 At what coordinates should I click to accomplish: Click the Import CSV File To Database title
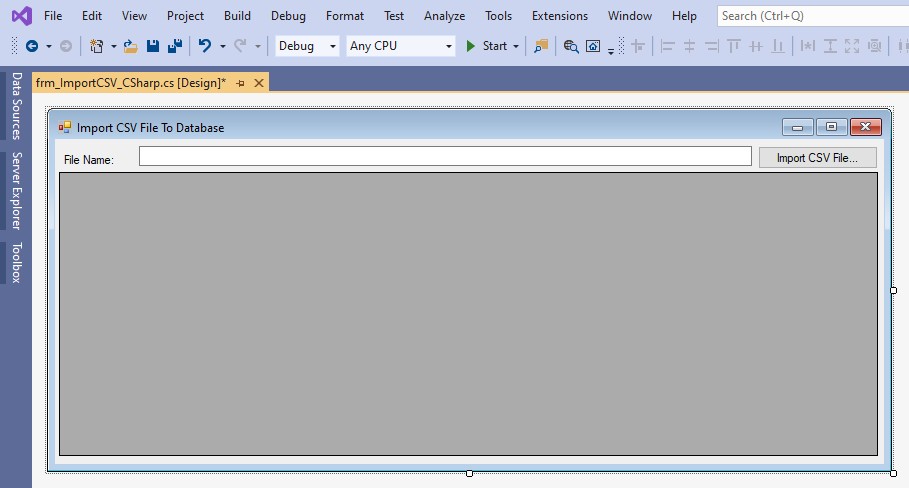(150, 128)
